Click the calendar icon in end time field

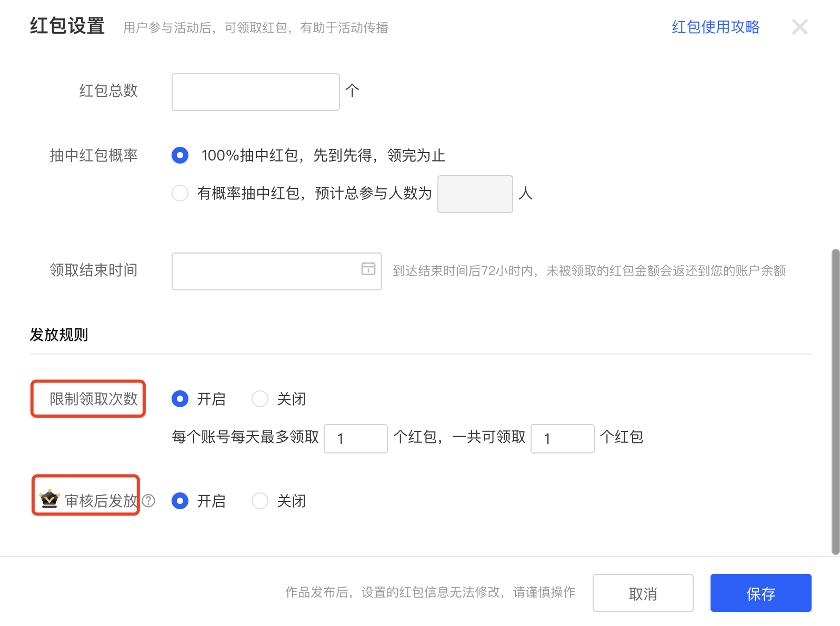click(368, 268)
